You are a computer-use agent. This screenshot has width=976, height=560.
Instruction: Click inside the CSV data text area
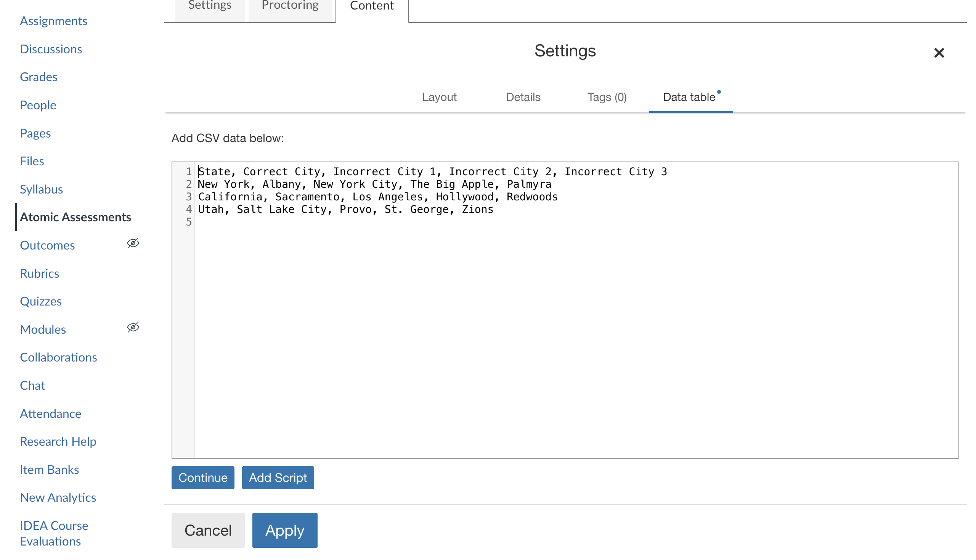(539, 308)
